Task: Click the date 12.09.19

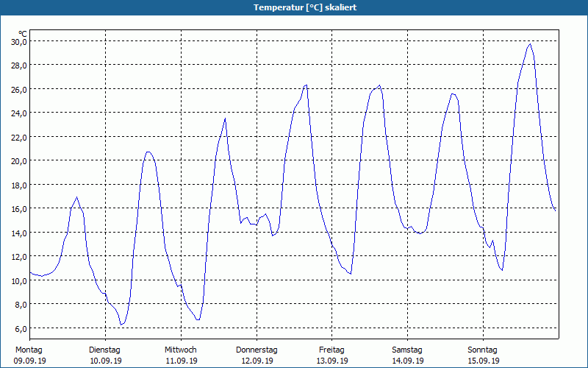Action: [257, 361]
